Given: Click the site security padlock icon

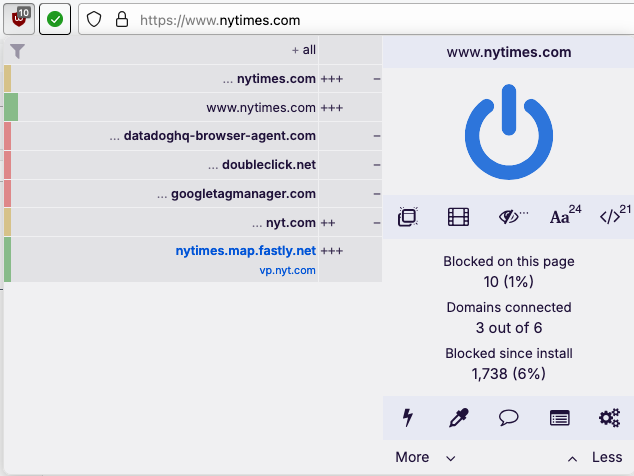Looking at the screenshot, I should click(x=122, y=19).
